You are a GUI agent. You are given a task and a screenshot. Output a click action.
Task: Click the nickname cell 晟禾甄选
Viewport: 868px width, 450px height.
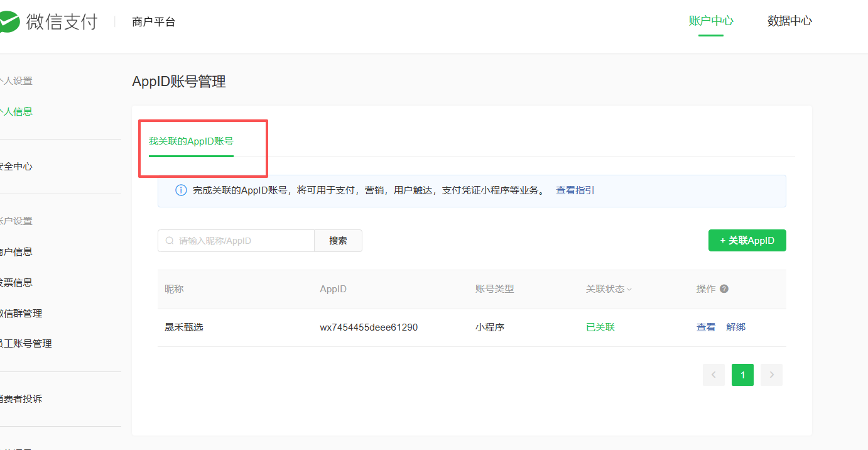tap(184, 327)
